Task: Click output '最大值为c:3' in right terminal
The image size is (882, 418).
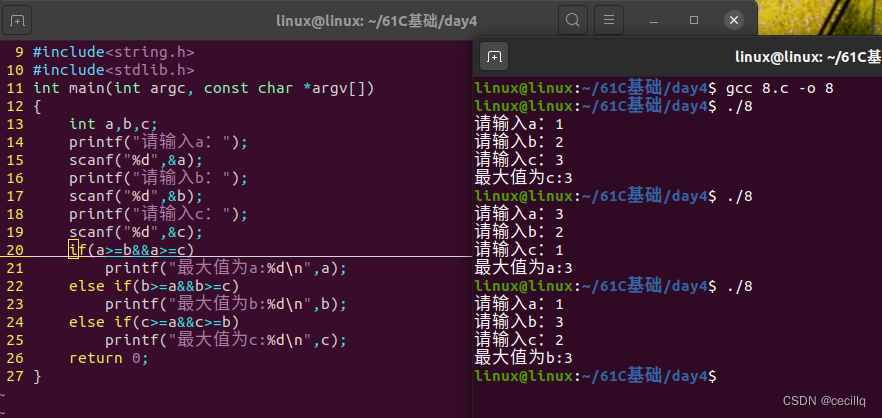Action: point(524,178)
